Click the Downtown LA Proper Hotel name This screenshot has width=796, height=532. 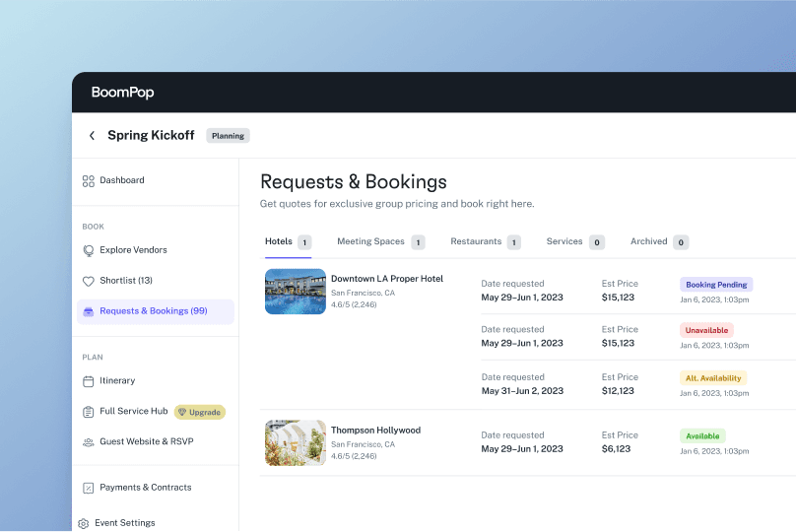387,278
